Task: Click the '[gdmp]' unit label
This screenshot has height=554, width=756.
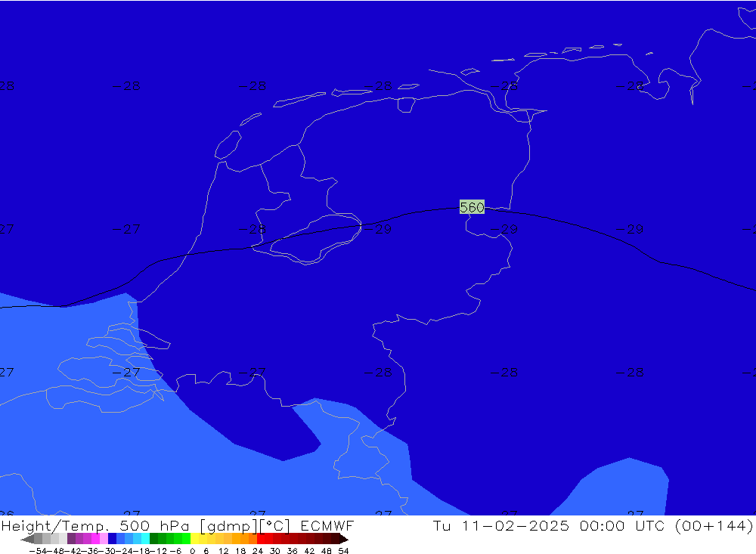Action: click(227, 526)
